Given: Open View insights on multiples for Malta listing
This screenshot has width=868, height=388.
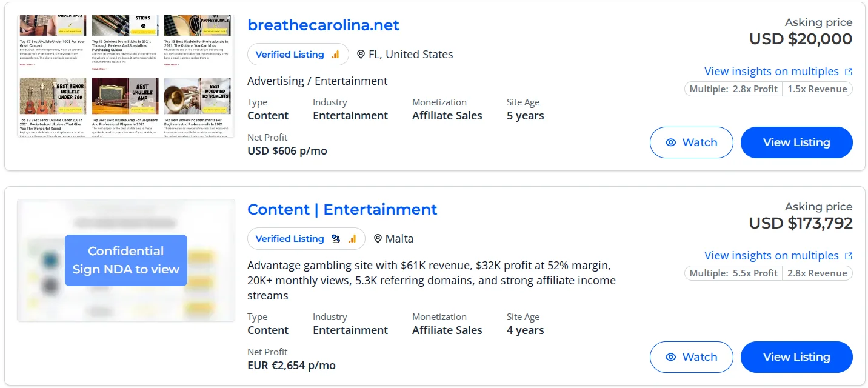Looking at the screenshot, I should [x=771, y=256].
